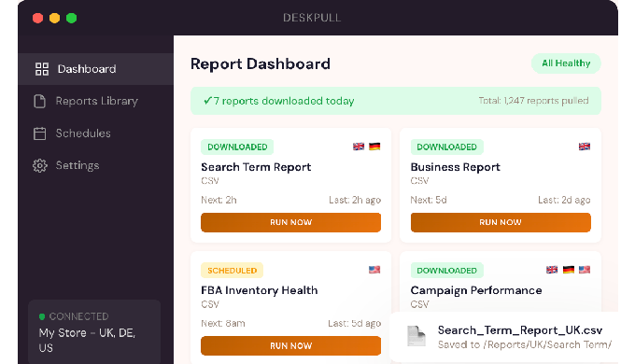
Task: Click '7 reports downloaded today' text
Action: pyautogui.click(x=284, y=101)
